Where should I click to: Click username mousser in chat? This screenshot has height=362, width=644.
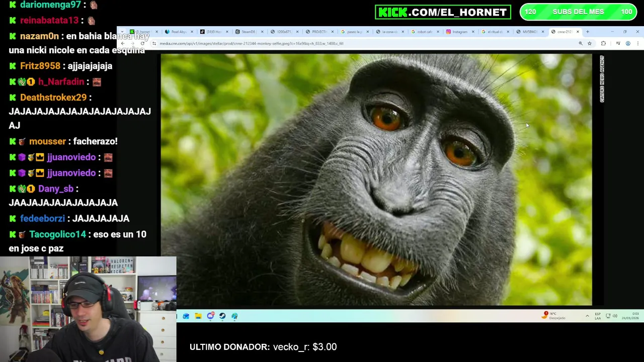(x=47, y=141)
